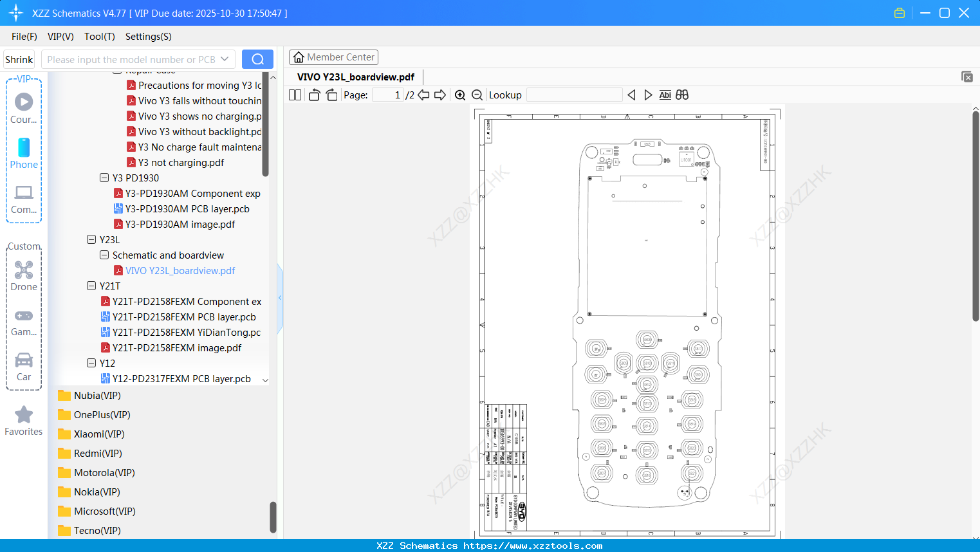Open the binoculars advanced search tool
Image resolution: width=980 pixels, height=552 pixels.
click(681, 95)
